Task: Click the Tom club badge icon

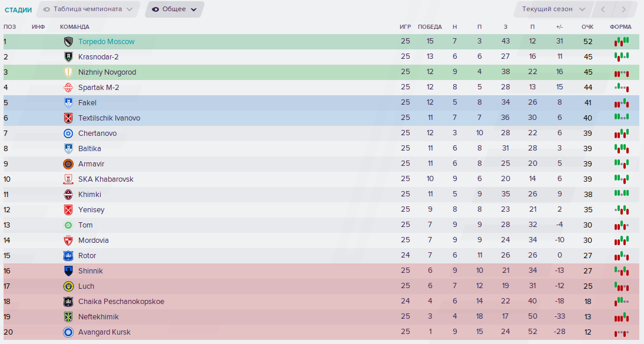Action: tap(68, 225)
